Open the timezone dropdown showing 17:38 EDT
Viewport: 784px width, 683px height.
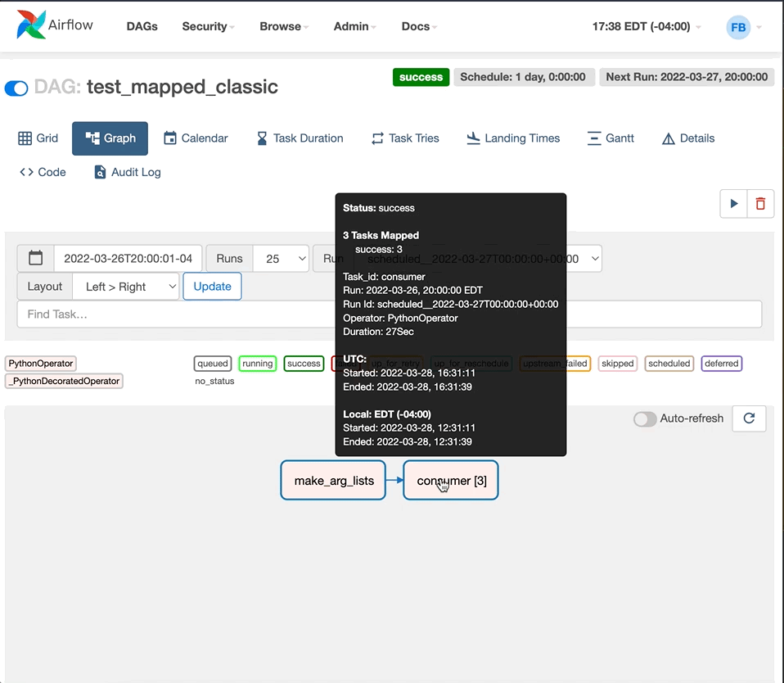646,26
